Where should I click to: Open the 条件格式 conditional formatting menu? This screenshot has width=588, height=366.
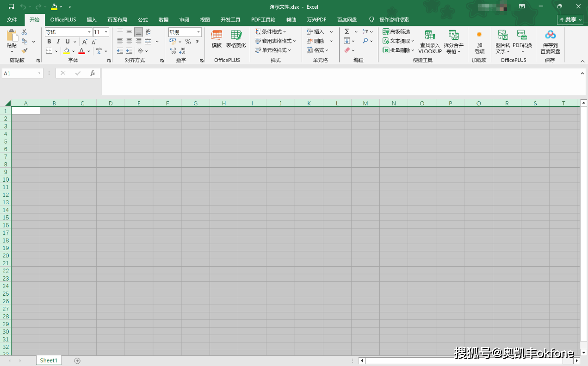tap(271, 32)
